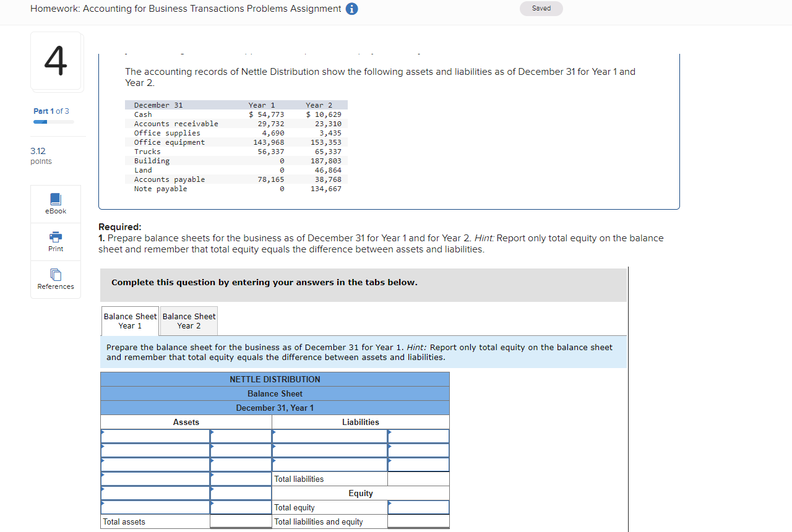This screenshot has width=792, height=532.
Task: Open the third asset account dropdown
Action: pyautogui.click(x=155, y=465)
